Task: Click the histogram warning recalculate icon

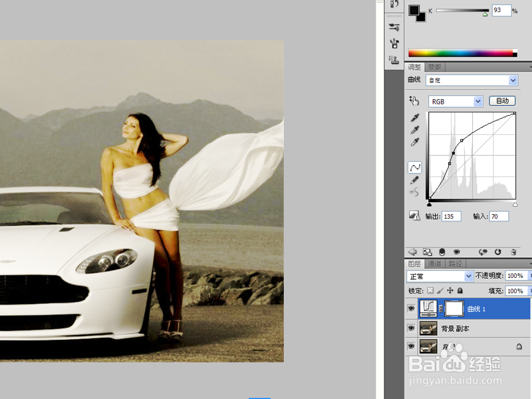Action: point(414,215)
